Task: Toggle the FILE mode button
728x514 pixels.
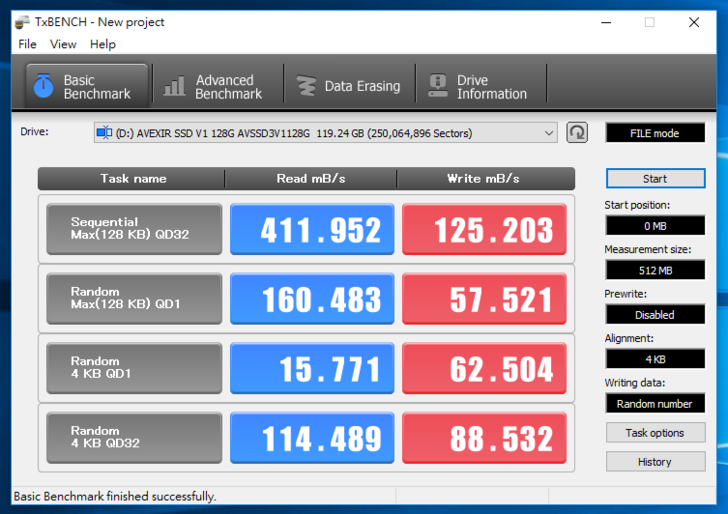Action: [x=655, y=133]
